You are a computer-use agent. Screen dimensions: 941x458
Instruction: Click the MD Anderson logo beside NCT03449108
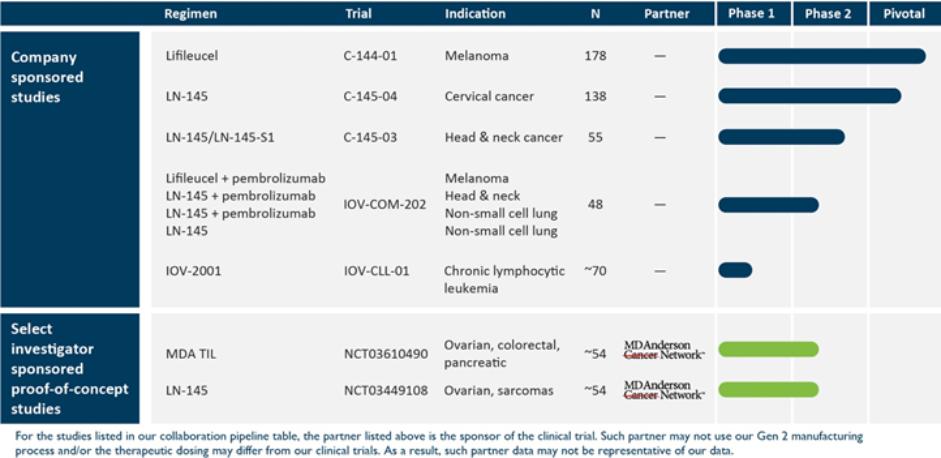tap(664, 390)
